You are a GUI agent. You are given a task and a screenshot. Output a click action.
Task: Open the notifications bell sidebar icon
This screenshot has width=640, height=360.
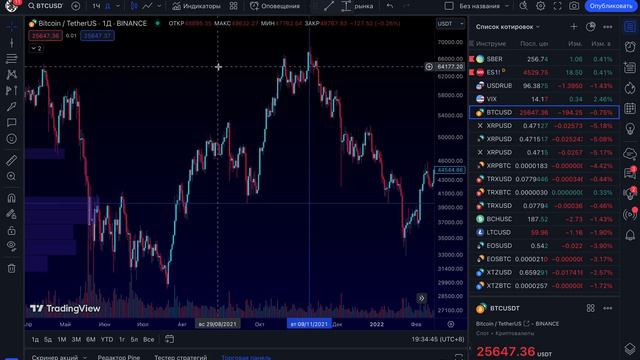[x=630, y=235]
